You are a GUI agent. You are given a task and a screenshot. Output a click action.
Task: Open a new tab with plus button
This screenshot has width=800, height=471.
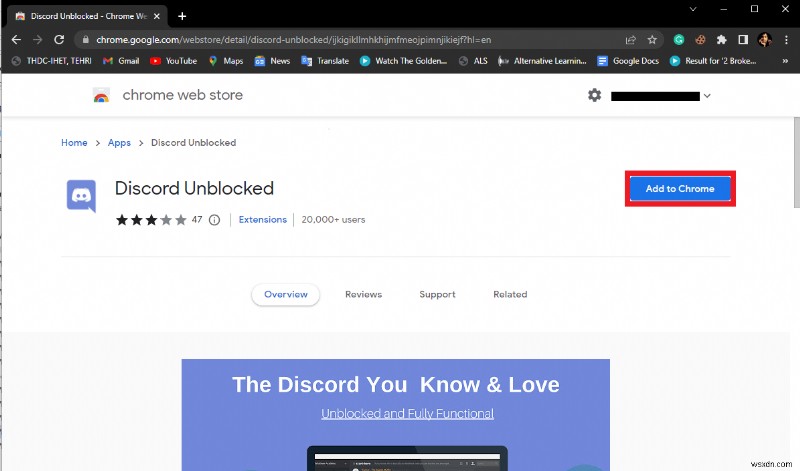pos(182,16)
